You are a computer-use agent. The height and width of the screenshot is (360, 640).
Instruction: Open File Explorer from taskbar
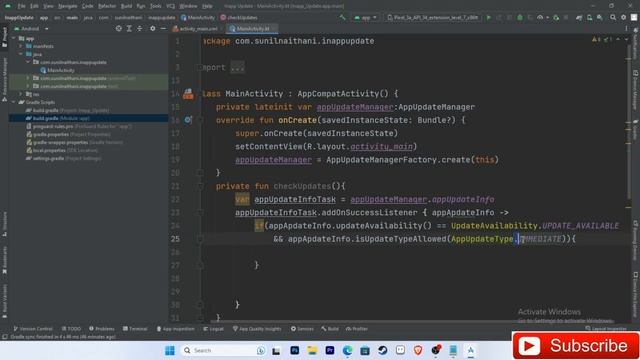point(312,350)
